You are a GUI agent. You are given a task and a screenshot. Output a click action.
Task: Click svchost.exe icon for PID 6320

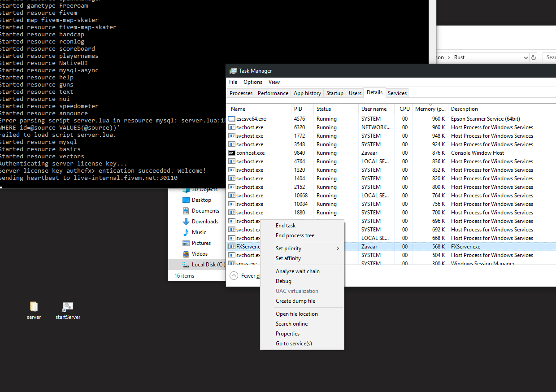[x=232, y=127]
